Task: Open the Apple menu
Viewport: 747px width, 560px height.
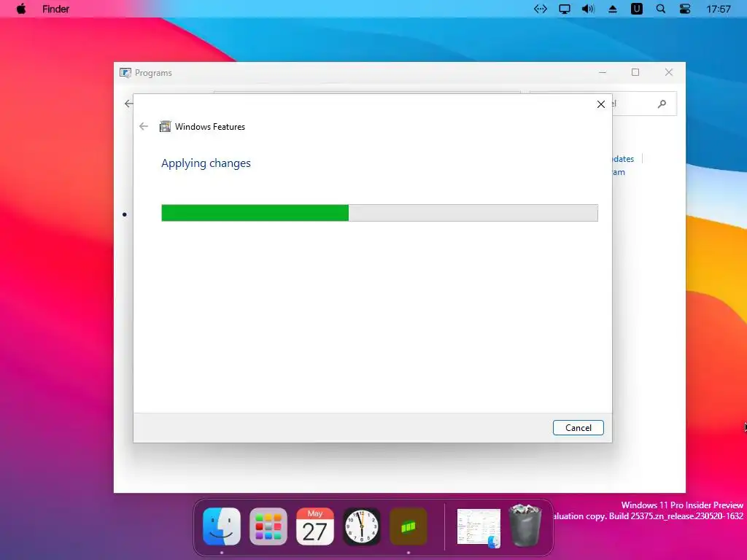Action: [x=21, y=9]
